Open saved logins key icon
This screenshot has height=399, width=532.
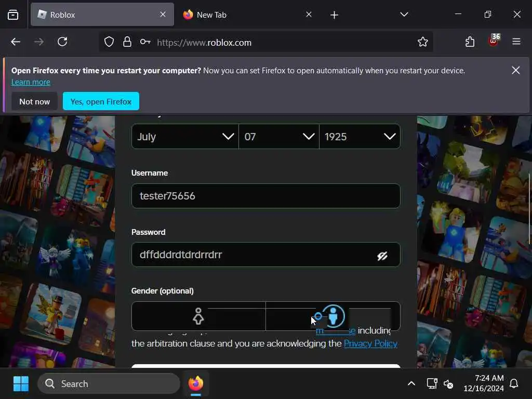coord(145,42)
